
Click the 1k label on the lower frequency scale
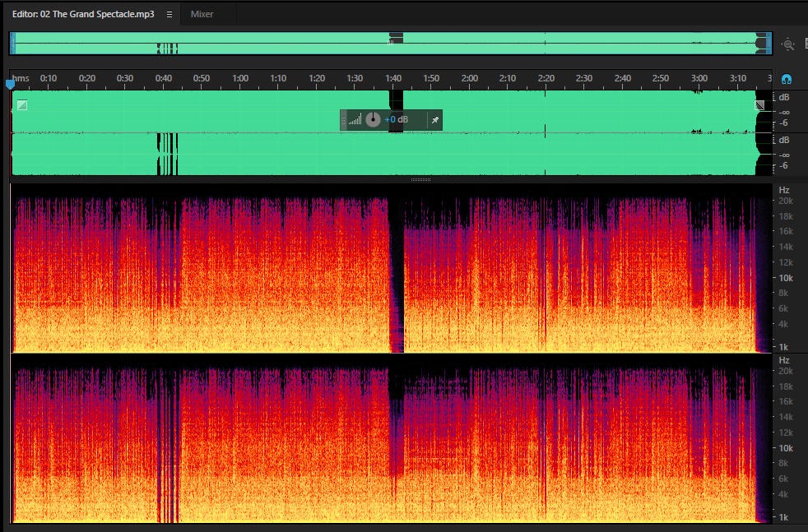tap(783, 517)
